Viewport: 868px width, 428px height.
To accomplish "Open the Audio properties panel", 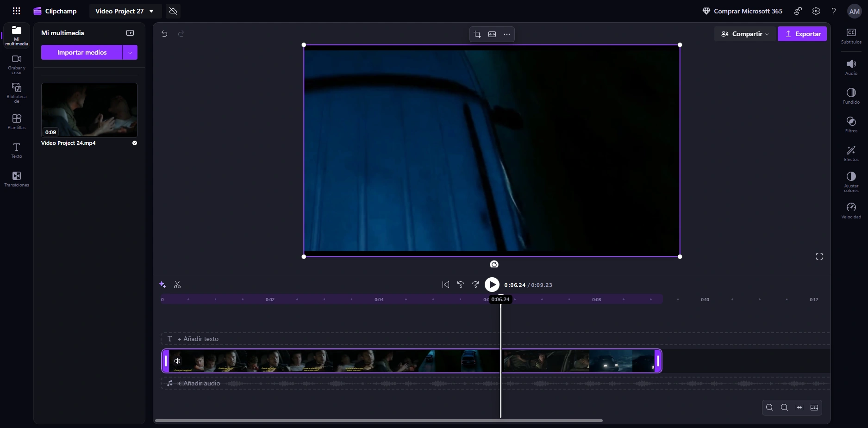I will pos(851,68).
